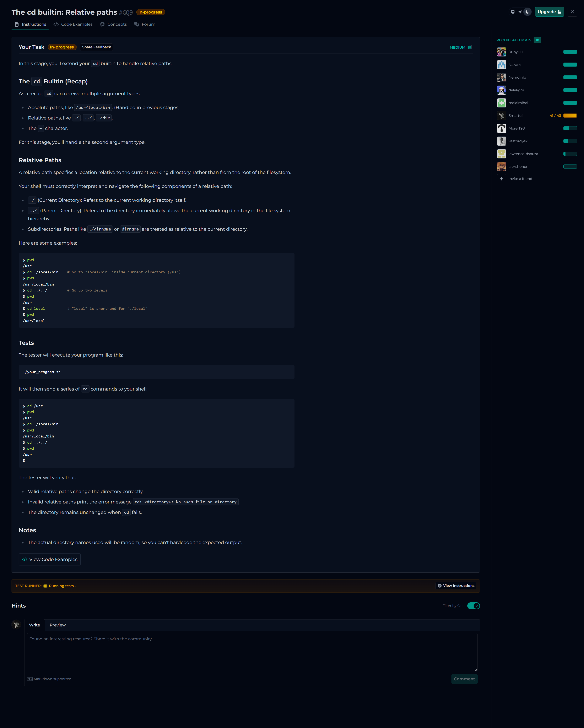This screenshot has height=728, width=584.
Task: Click the MEDIUM difficulty bars icon
Action: [x=470, y=47]
